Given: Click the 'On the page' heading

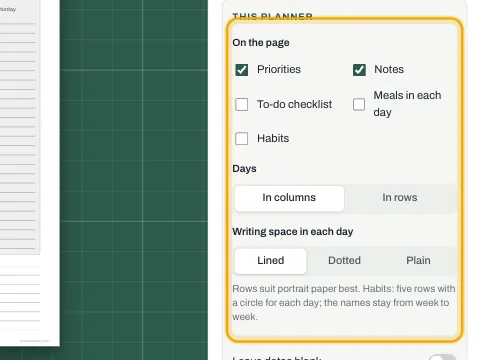Looking at the screenshot, I should pyautogui.click(x=261, y=43).
